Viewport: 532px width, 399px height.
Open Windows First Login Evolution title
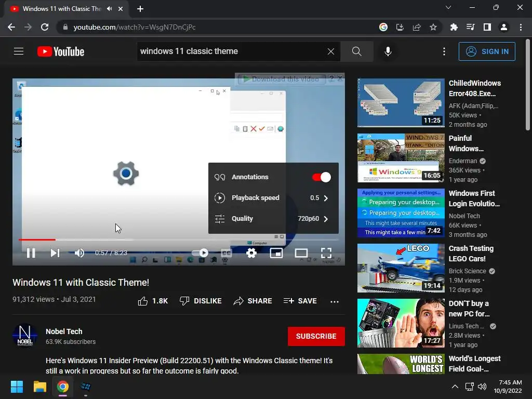pos(474,198)
